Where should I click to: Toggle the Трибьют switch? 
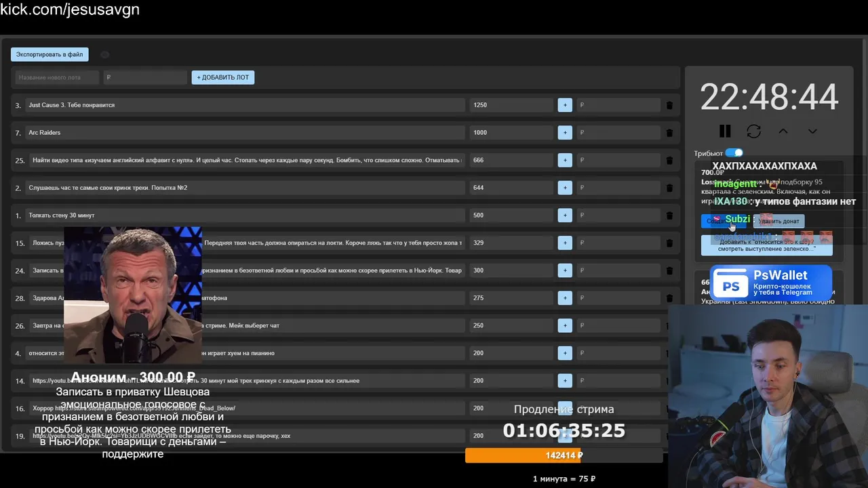[734, 153]
